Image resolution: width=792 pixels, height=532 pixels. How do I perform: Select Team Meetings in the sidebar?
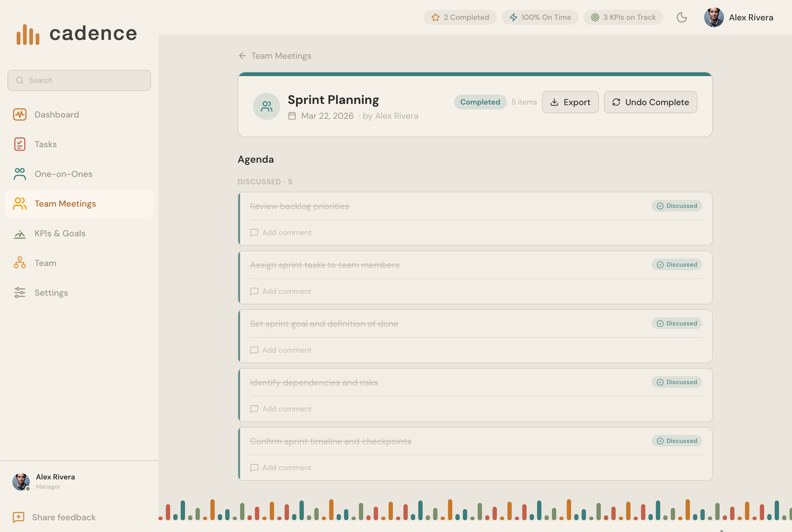point(65,204)
